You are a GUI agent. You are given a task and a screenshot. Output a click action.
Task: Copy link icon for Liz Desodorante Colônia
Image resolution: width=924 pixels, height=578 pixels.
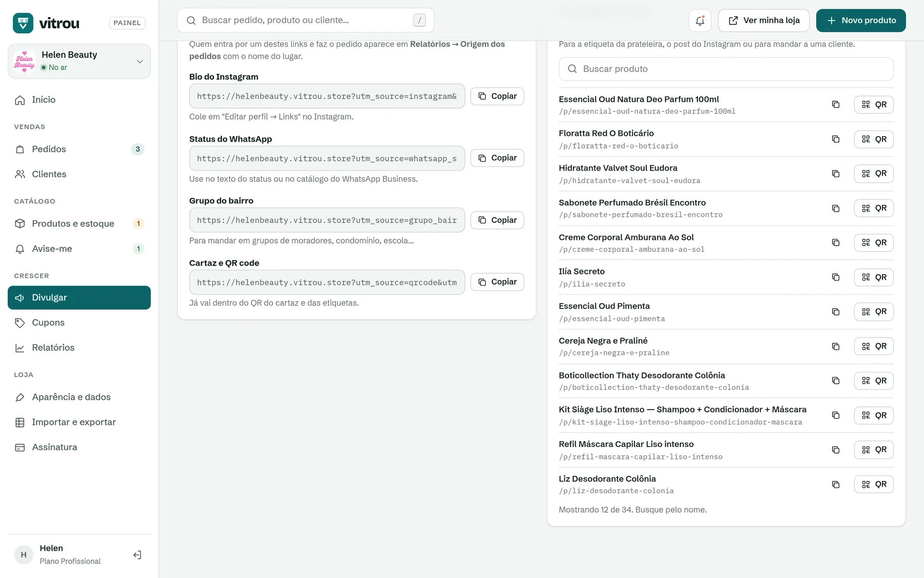click(x=836, y=484)
